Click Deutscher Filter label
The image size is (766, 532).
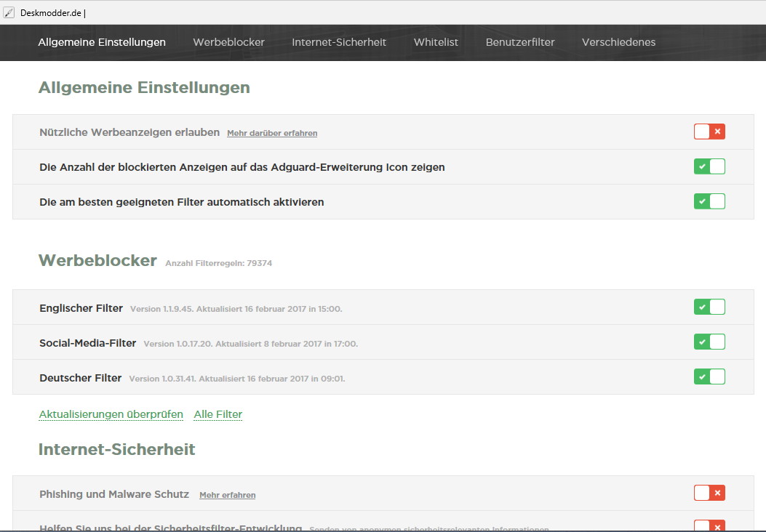click(81, 378)
